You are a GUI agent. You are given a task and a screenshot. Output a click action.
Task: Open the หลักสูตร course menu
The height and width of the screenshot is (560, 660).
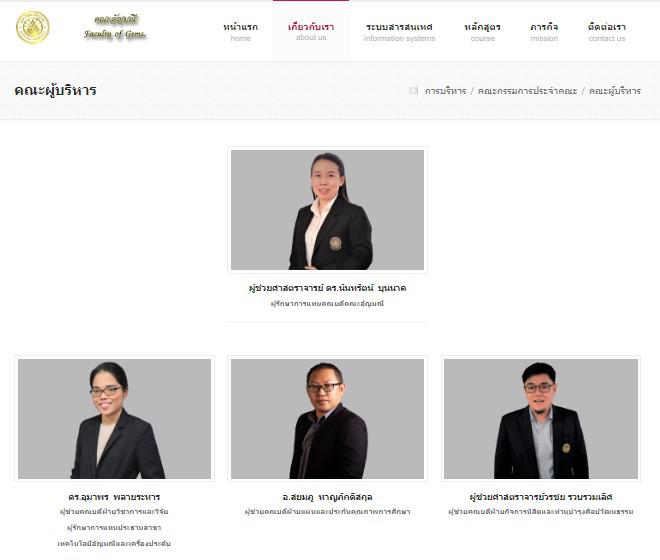[x=482, y=32]
